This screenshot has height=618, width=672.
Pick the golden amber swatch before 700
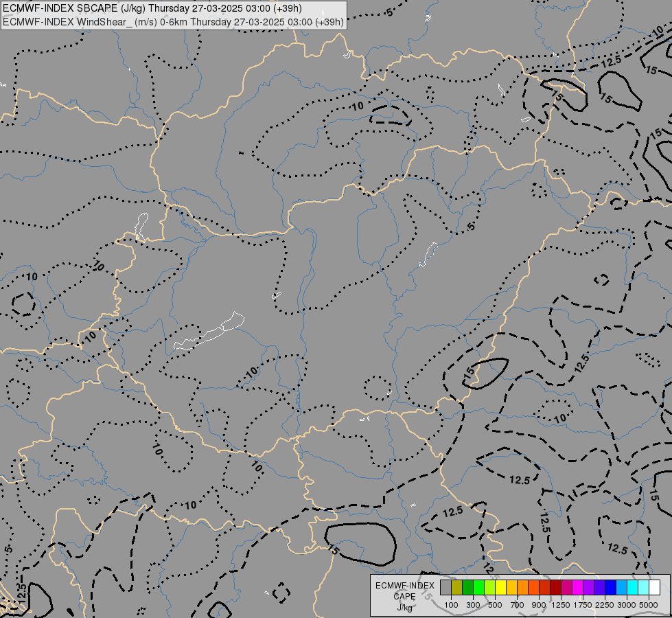511,587
